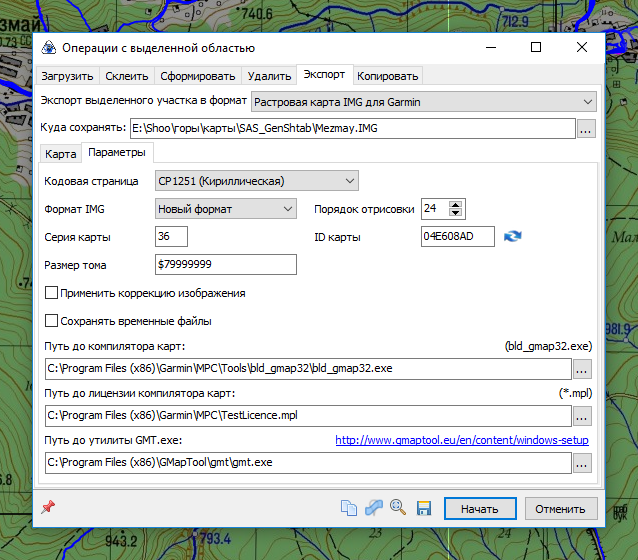Viewport: 638px width, 560px height.
Task: Click the red pin icon
Action: coord(47,507)
